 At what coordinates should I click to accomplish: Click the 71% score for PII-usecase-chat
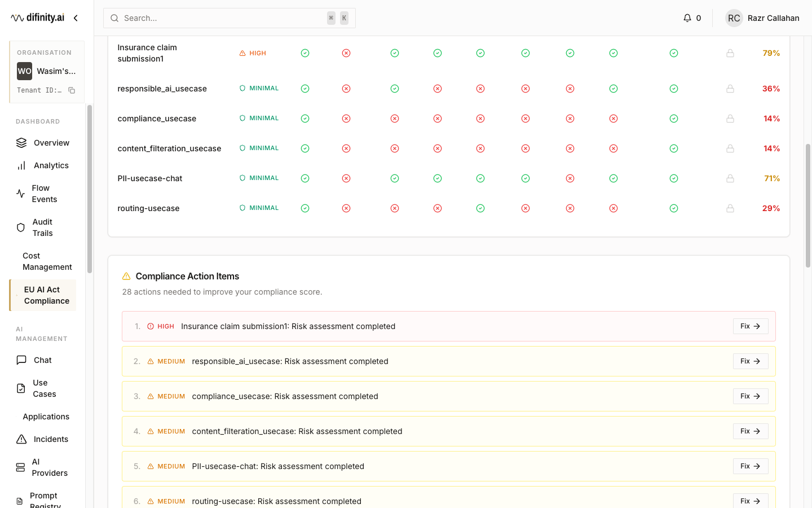[772, 178]
